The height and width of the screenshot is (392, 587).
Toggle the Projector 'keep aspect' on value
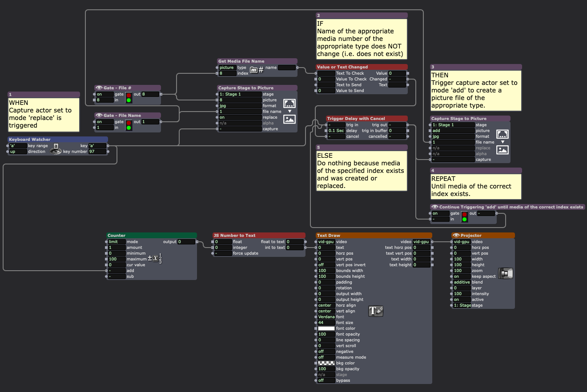461,276
